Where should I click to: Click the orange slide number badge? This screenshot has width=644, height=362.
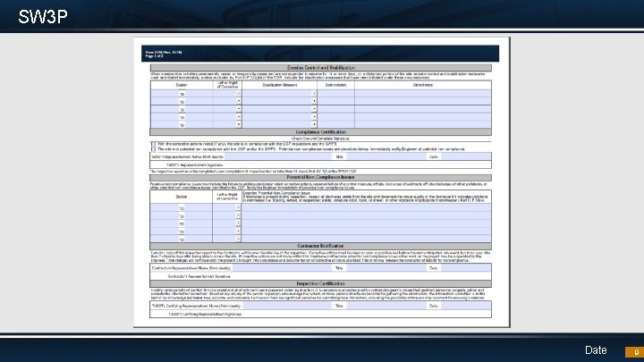(x=634, y=352)
